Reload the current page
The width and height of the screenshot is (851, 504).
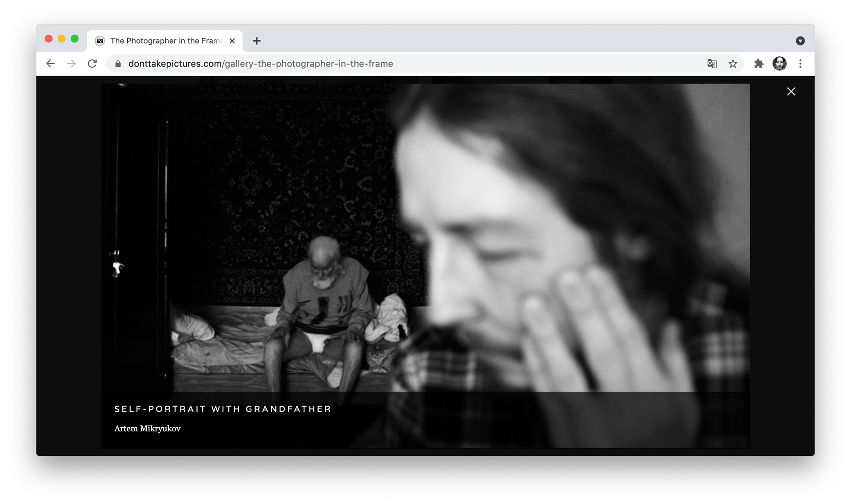tap(92, 64)
